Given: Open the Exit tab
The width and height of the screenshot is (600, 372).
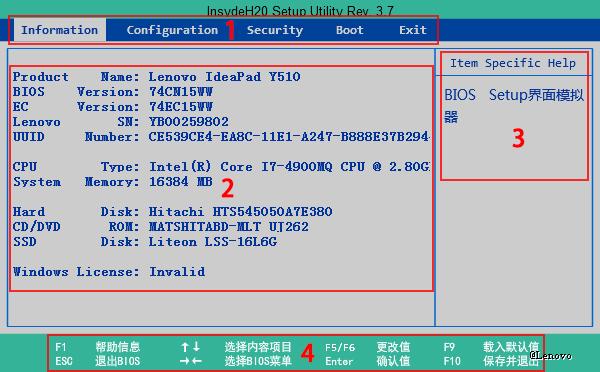Looking at the screenshot, I should [x=412, y=30].
